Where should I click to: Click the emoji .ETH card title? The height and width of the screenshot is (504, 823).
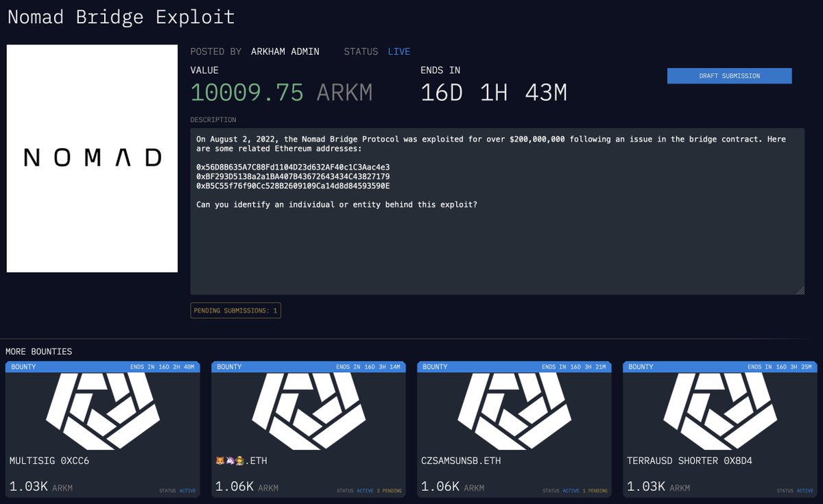point(241,461)
